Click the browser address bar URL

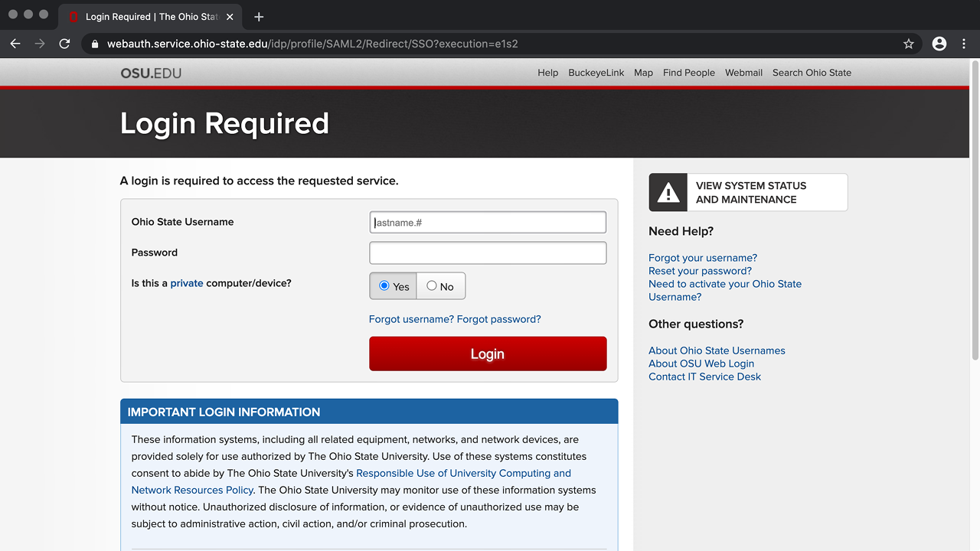[x=312, y=44]
